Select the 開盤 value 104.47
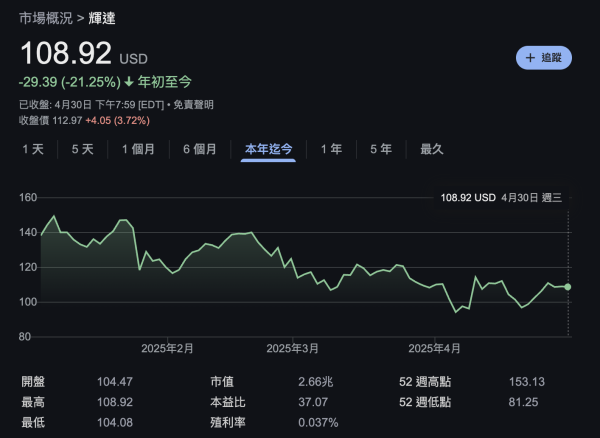Image resolution: width=600 pixels, height=438 pixels. point(115,382)
